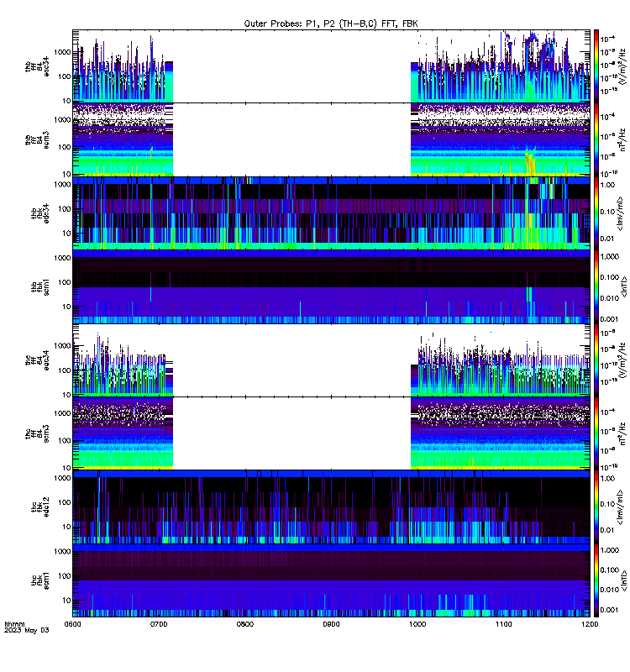Click the 1200 time axis label
The image size is (630, 672).
pyautogui.click(x=590, y=624)
